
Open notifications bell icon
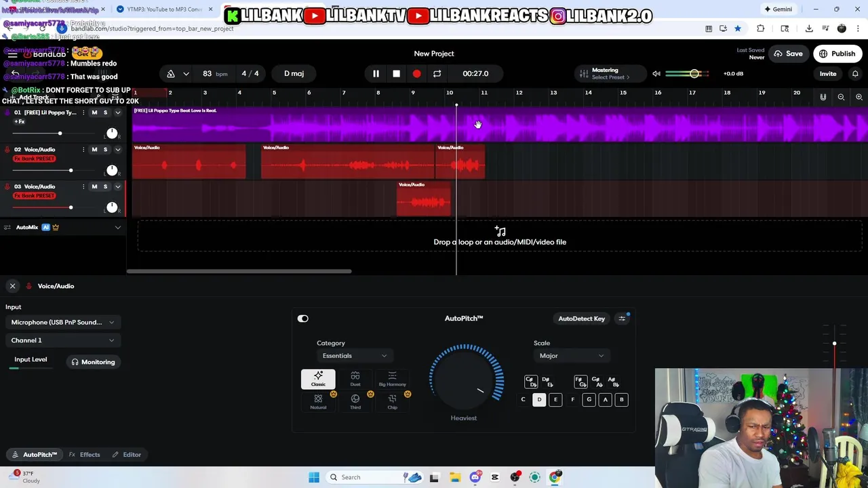[855, 73]
